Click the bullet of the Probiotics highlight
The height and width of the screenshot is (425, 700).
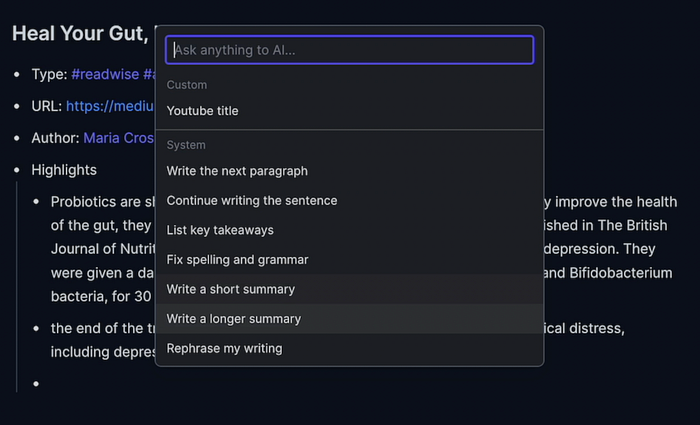37,202
